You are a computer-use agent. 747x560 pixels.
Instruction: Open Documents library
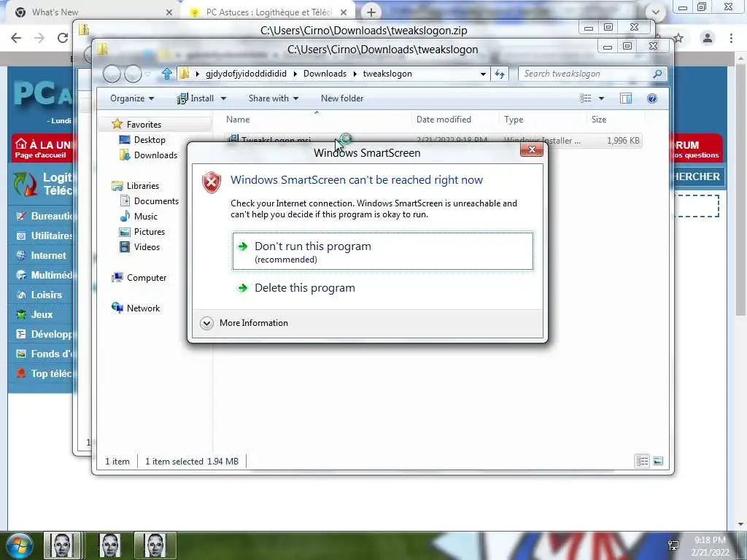156,201
